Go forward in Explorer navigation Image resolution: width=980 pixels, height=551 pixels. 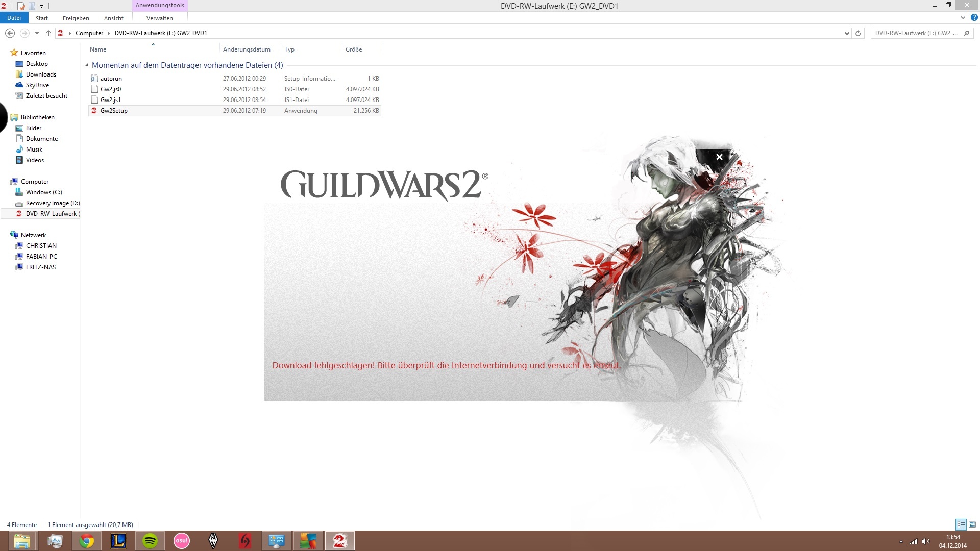pos(24,33)
